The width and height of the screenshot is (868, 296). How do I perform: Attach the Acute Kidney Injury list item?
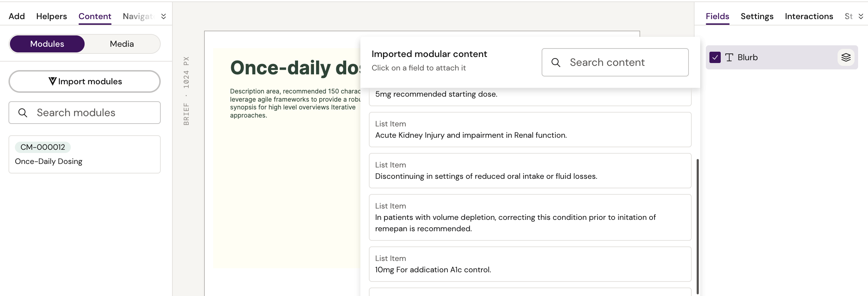[x=530, y=130]
